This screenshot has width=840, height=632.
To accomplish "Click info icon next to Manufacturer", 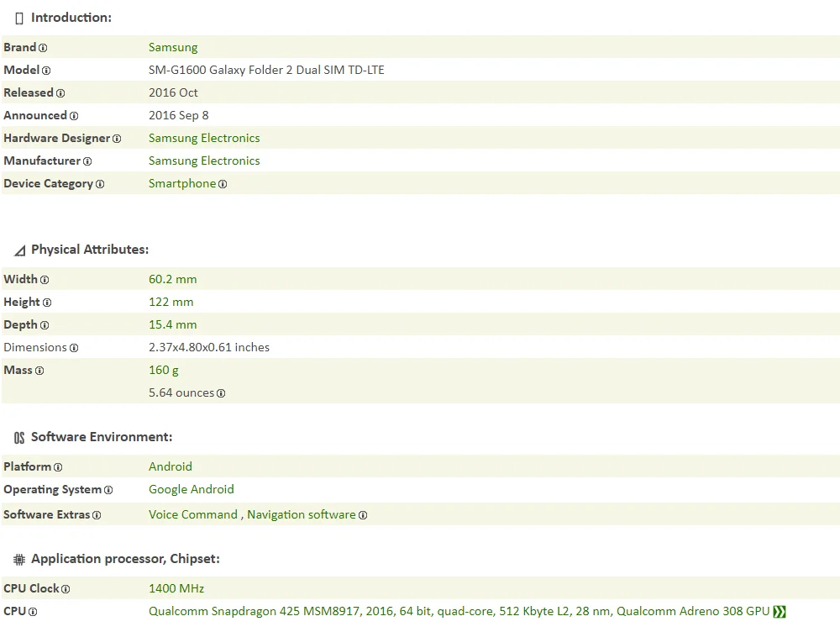I will click(x=87, y=161).
